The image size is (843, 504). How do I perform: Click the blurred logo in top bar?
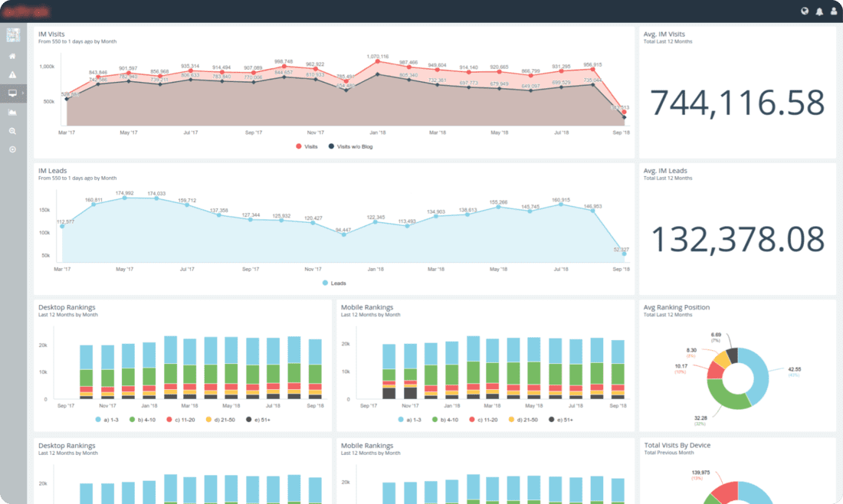pos(26,11)
